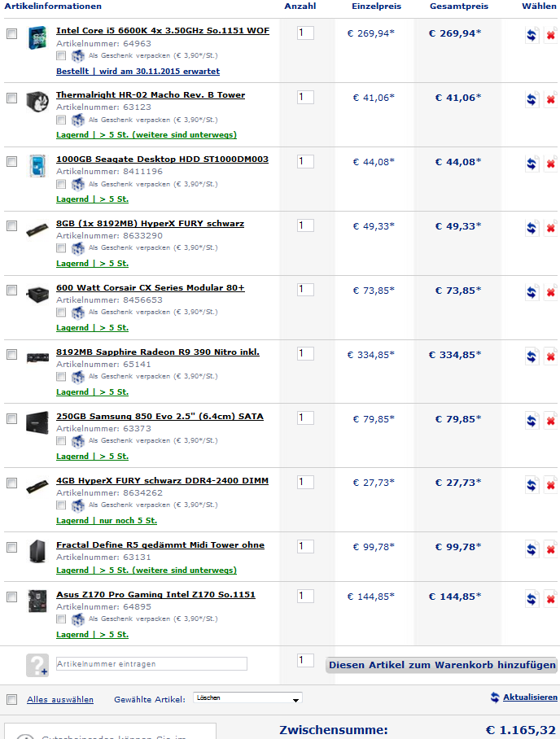Click 'Diesen Artikel zum Warenkorb hinzufügen' button
The width and height of the screenshot is (560, 739).
(x=441, y=665)
